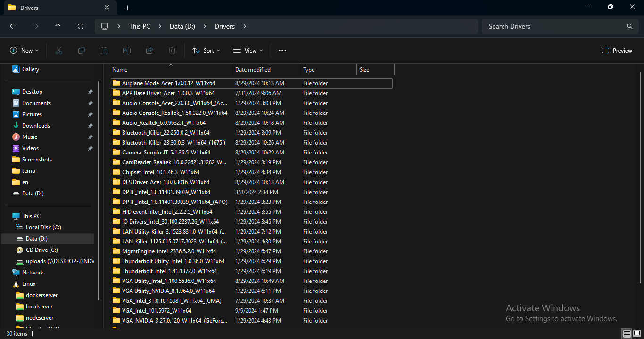Expand chevron after This PC breadcrumb

coord(160,26)
